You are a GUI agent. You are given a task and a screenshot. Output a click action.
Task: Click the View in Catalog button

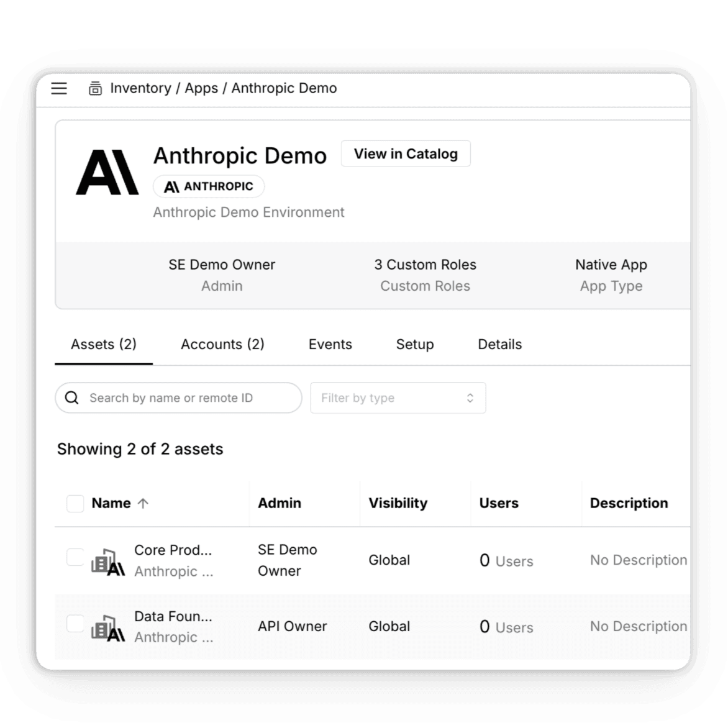pos(406,153)
